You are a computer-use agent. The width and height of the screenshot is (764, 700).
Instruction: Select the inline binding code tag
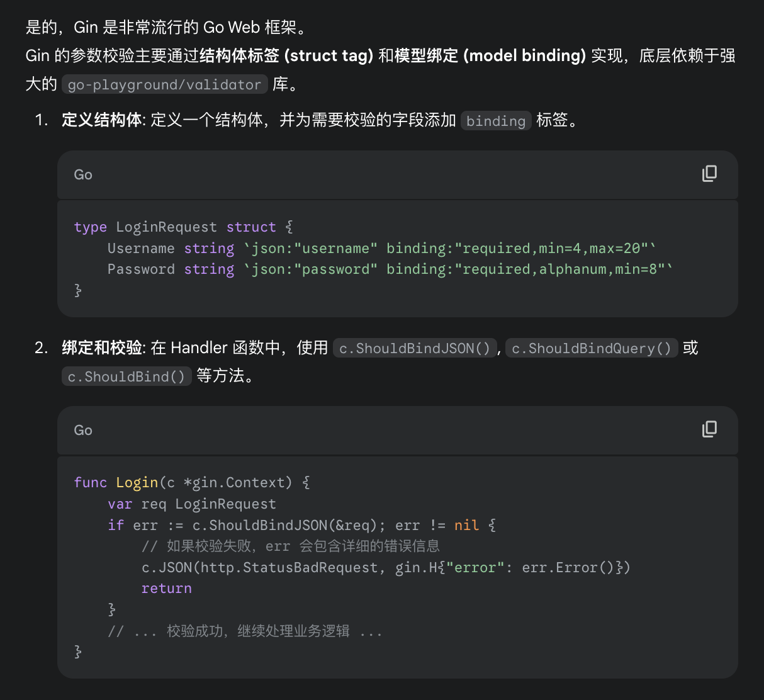495,121
